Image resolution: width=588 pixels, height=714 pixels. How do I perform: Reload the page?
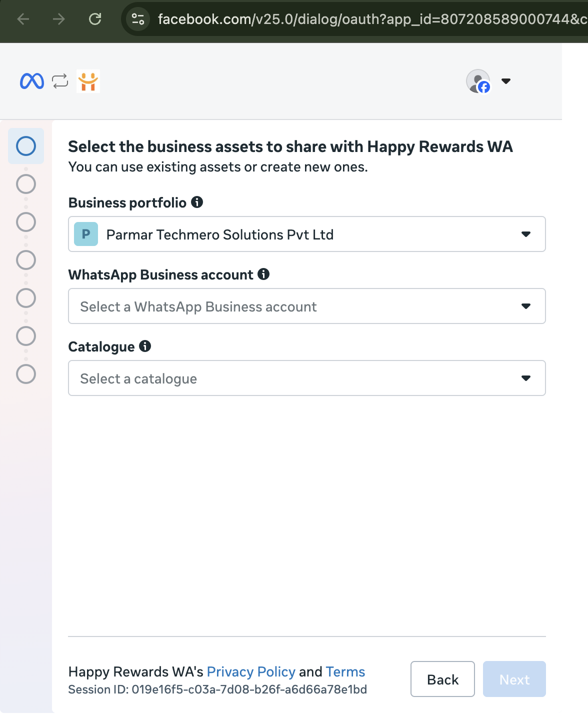[95, 19]
